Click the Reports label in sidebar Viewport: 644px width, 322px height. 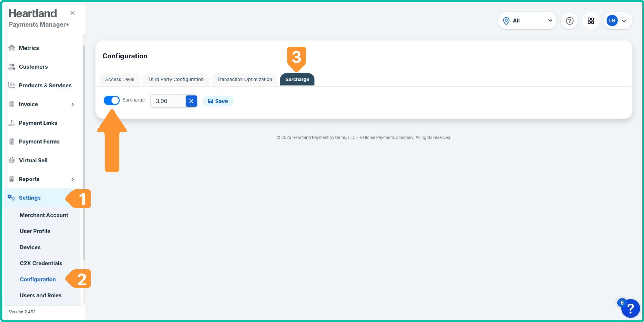click(x=29, y=179)
